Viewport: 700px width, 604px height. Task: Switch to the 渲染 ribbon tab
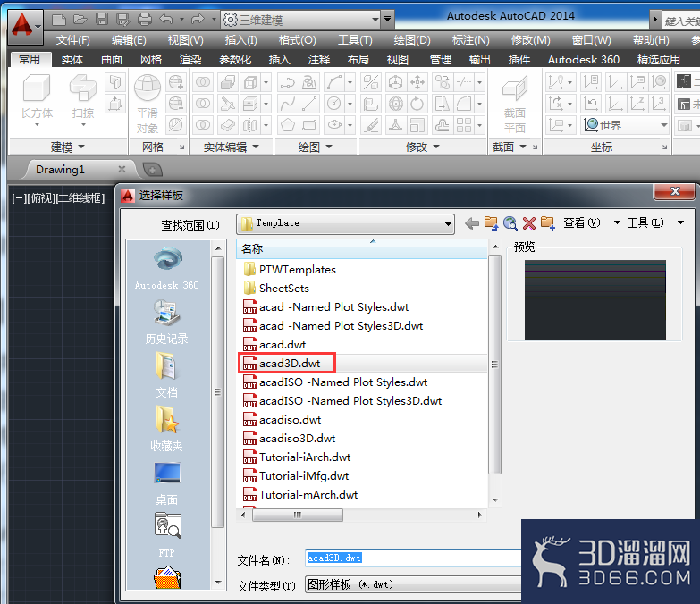190,59
